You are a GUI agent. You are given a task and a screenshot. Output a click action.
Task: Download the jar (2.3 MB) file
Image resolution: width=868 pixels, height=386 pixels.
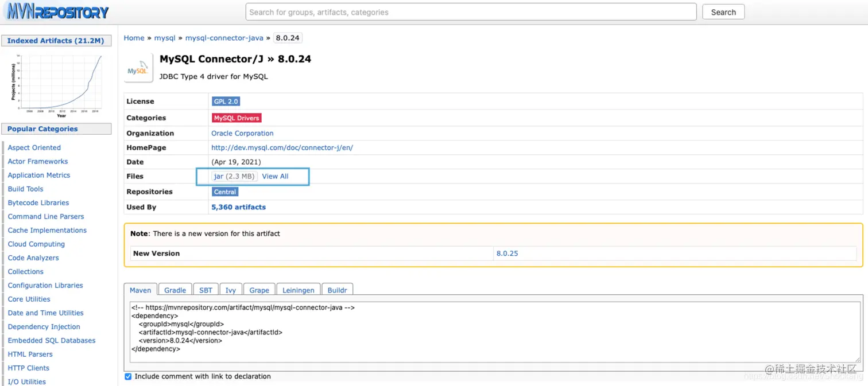coord(234,176)
